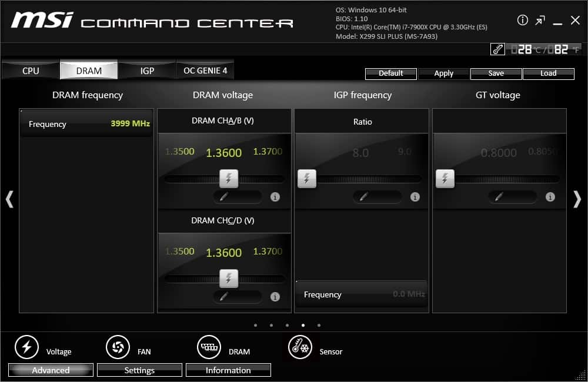The height and width of the screenshot is (382, 588).
Task: Click the DRAM CHC/D voltage slider handle
Action: tap(229, 279)
